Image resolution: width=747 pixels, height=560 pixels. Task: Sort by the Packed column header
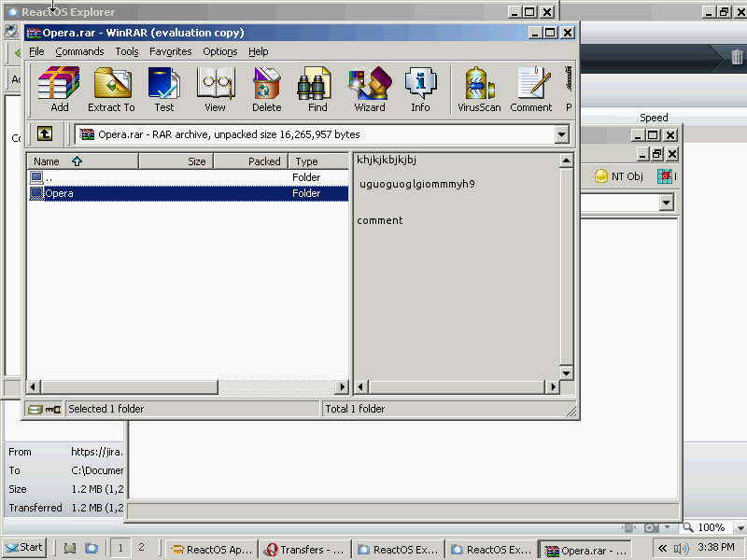tap(250, 161)
